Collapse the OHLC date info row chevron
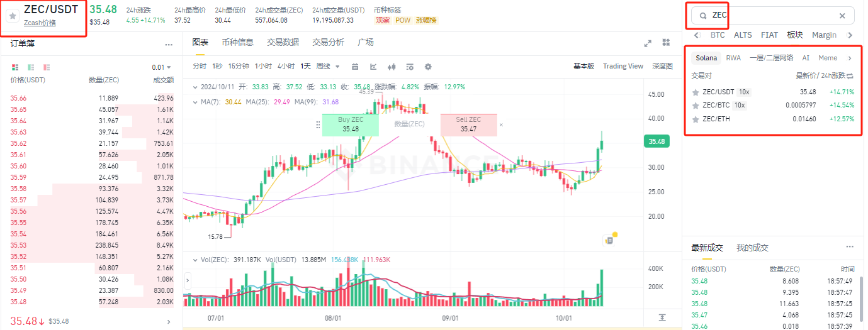 [194, 87]
